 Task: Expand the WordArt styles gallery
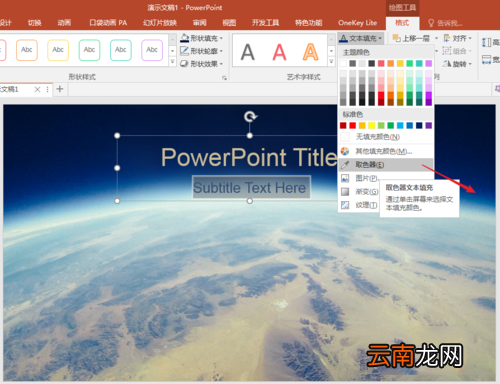coord(331,61)
